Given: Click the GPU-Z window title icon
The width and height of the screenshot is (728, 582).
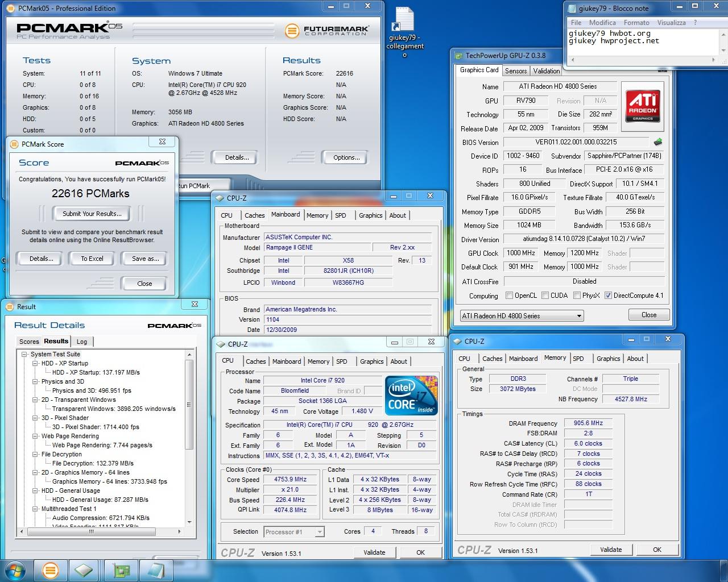Looking at the screenshot, I should [x=458, y=56].
